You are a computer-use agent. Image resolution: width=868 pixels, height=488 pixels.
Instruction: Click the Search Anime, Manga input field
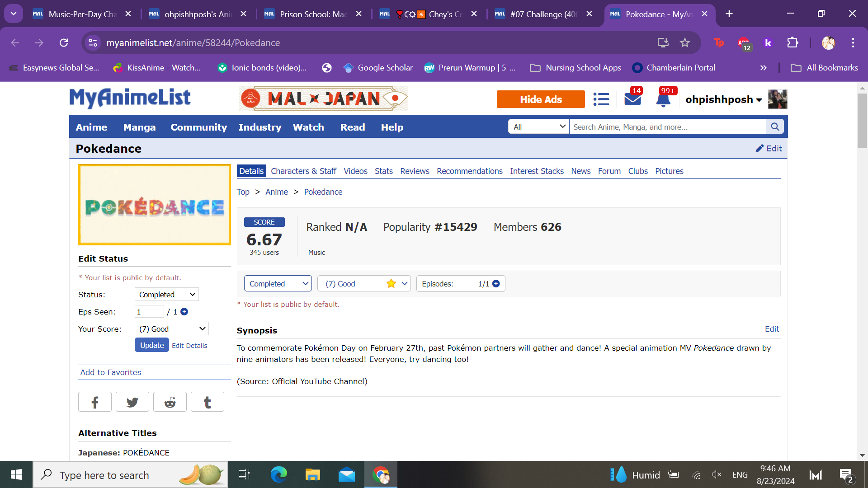[667, 127]
